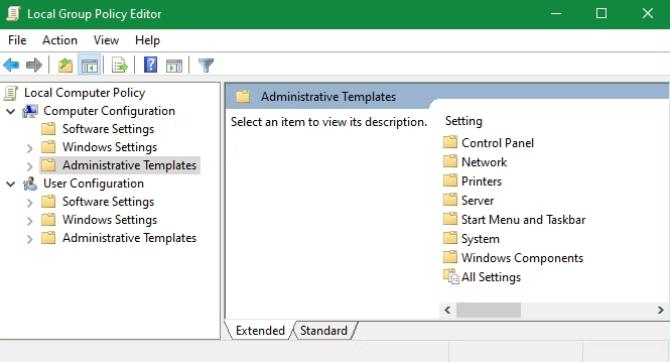Maximize the Local Group Policy Editor window
Viewport: 670px width, 362px height.
coord(601,13)
